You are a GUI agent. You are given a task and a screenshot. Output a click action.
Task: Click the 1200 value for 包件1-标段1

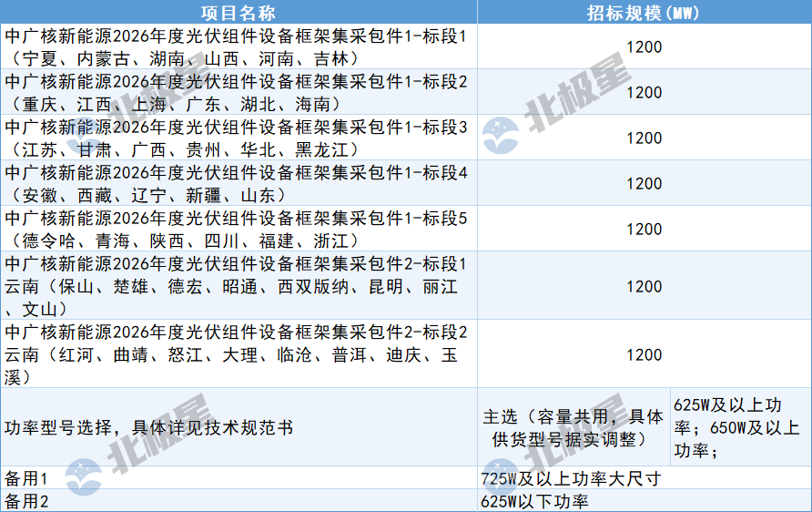[644, 46]
